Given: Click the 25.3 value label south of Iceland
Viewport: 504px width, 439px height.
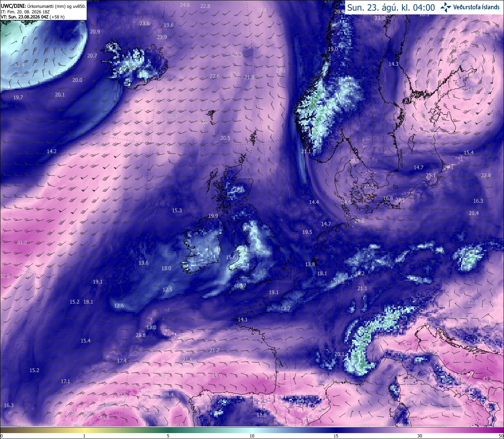Looking at the screenshot, I should [x=173, y=116].
